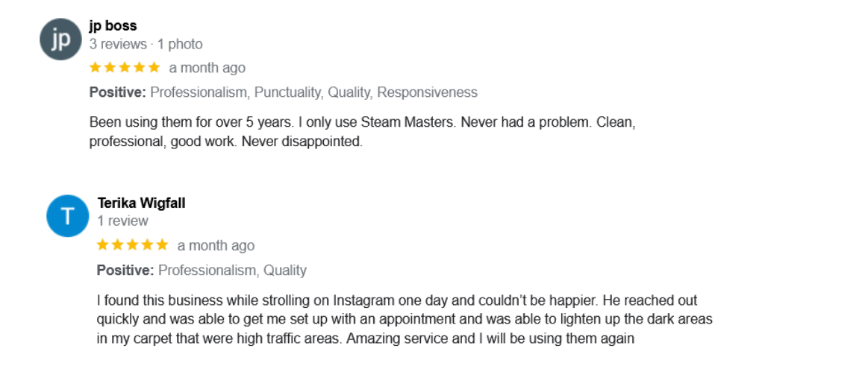Click the Instagram review body text
The width and height of the screenshot is (868, 375).
[405, 320]
